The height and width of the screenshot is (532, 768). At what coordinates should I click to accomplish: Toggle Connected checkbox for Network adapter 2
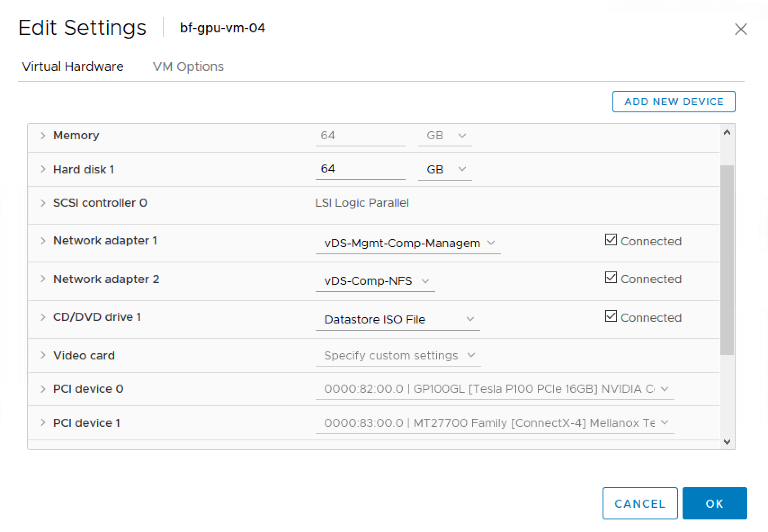tap(611, 278)
